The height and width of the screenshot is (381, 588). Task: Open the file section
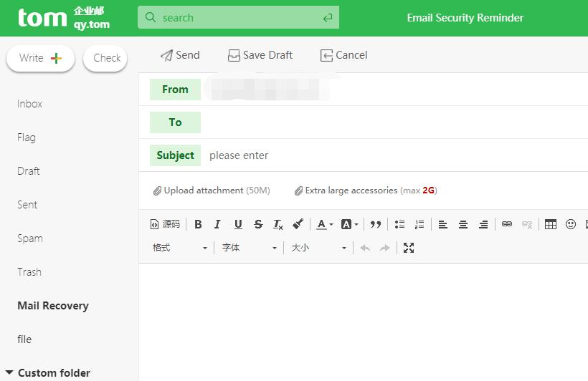point(24,339)
